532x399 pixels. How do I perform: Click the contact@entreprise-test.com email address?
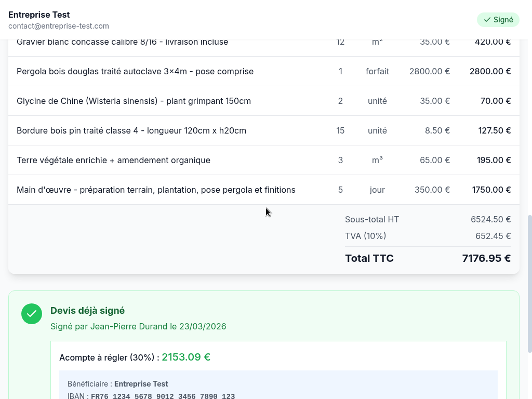point(59,26)
